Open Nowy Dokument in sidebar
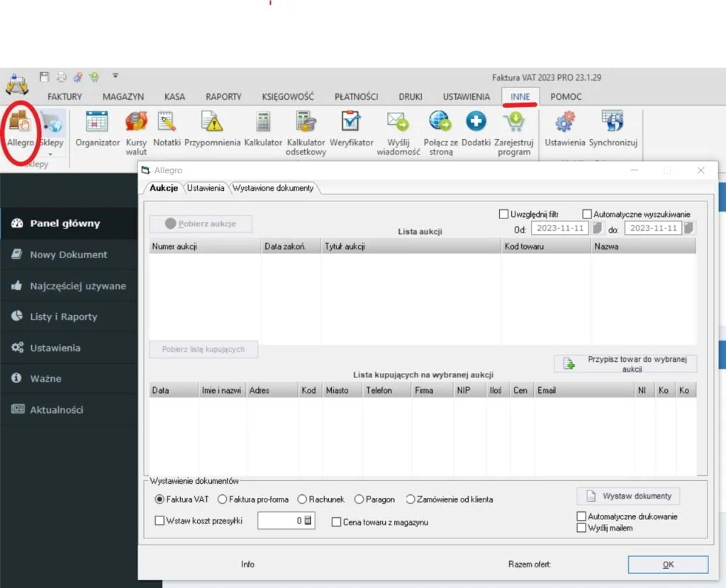Screen dimensions: 726x588 (69, 255)
